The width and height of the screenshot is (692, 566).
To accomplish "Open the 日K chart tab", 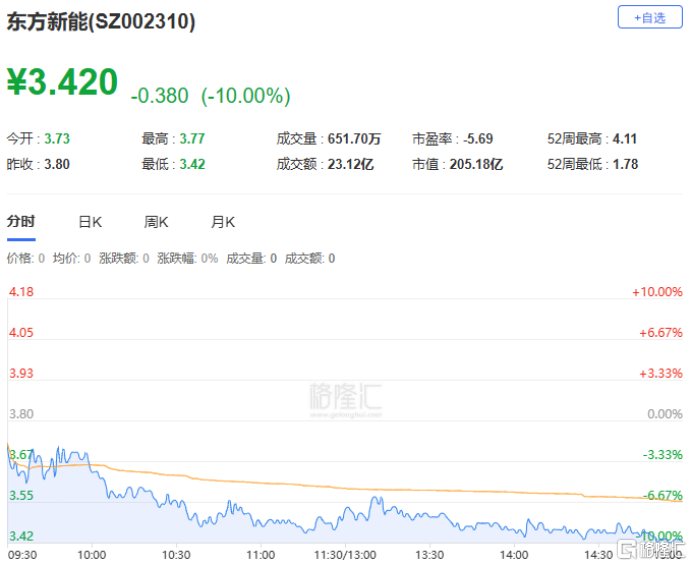I will (90, 222).
